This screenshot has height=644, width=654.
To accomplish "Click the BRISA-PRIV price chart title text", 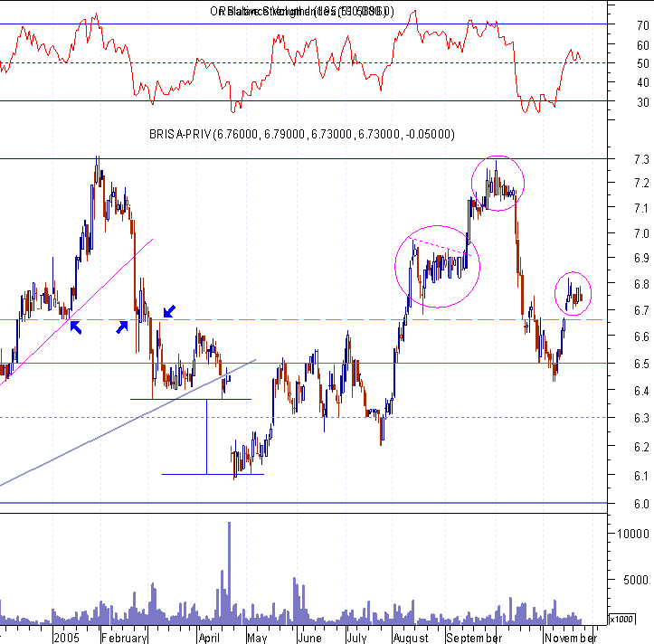I will [x=302, y=134].
